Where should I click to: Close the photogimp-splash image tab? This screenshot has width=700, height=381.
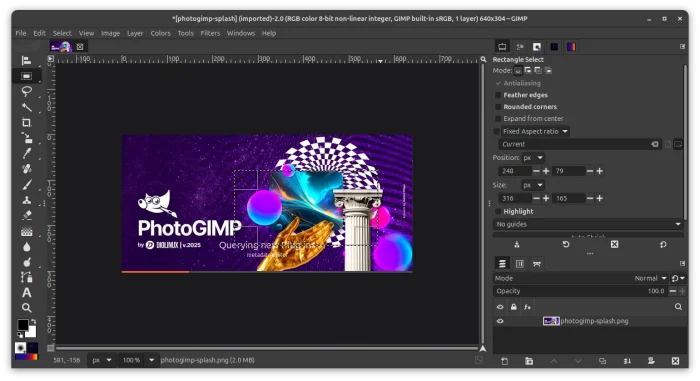tap(80, 46)
